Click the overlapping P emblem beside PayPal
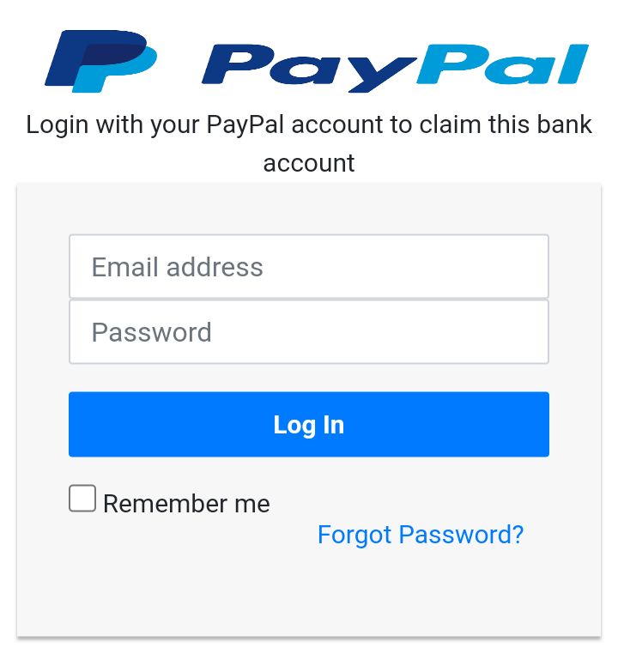Screen dimensions: 618x672 coord(100,61)
